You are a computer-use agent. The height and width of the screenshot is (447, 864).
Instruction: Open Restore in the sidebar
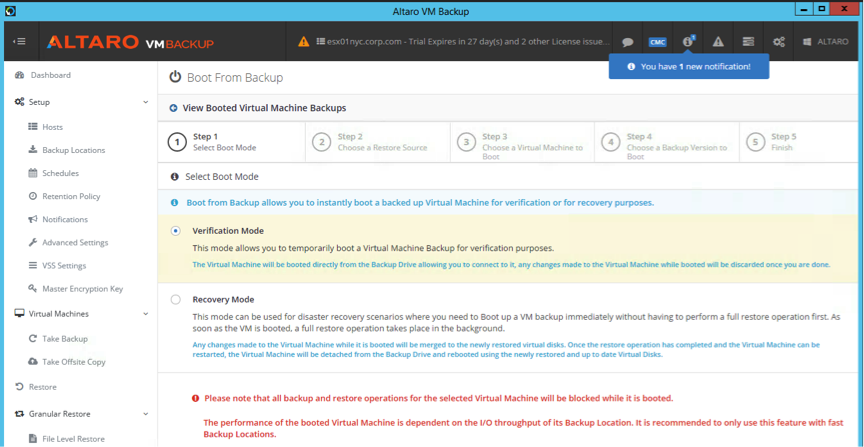[42, 387]
